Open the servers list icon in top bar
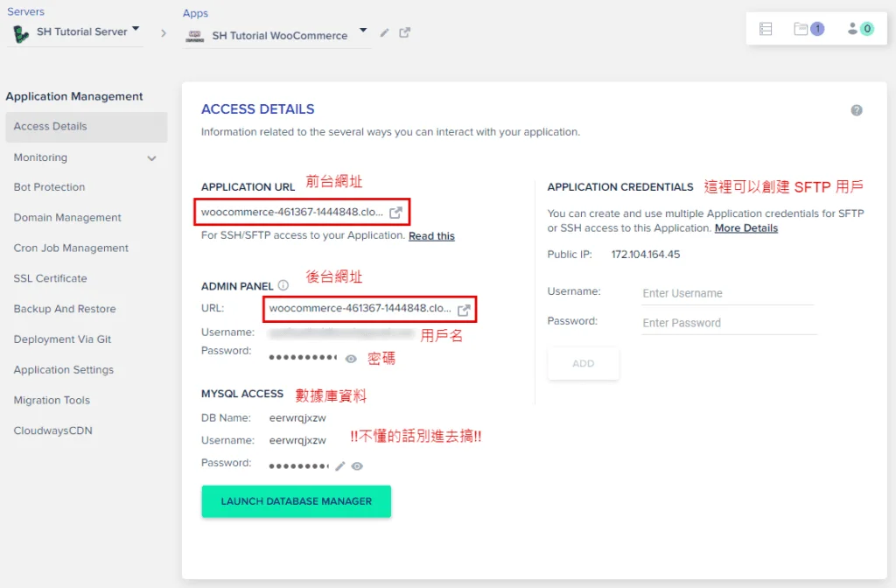The image size is (896, 588). pyautogui.click(x=766, y=28)
